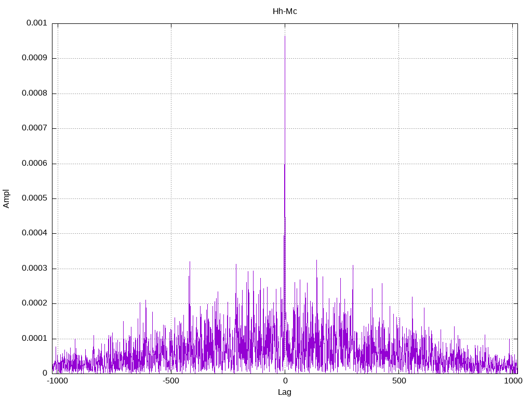
Task: Click the 0 y-axis tick label
Action: pos(45,373)
